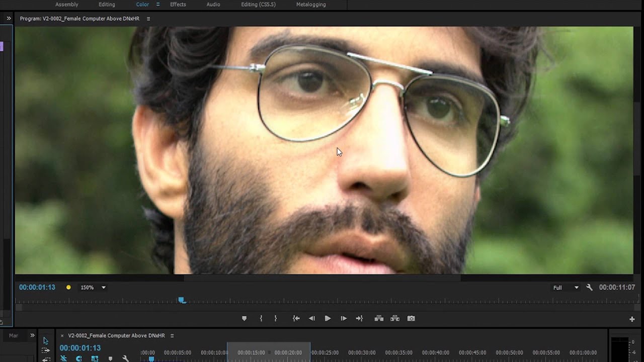
Task: Select the Selection tool arrow
Action: [46, 341]
